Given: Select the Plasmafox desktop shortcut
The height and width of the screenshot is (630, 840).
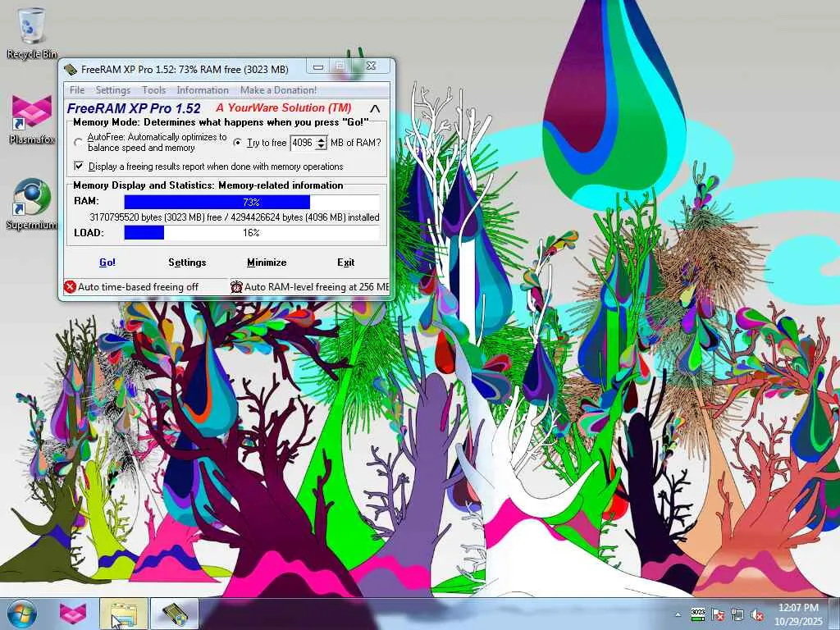Looking at the screenshot, I should click(32, 119).
